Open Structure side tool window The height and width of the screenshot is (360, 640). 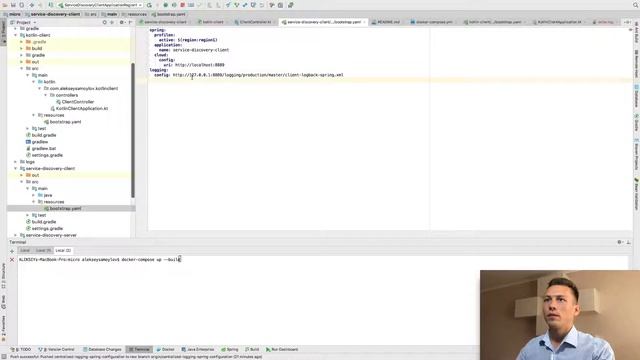coord(4,276)
